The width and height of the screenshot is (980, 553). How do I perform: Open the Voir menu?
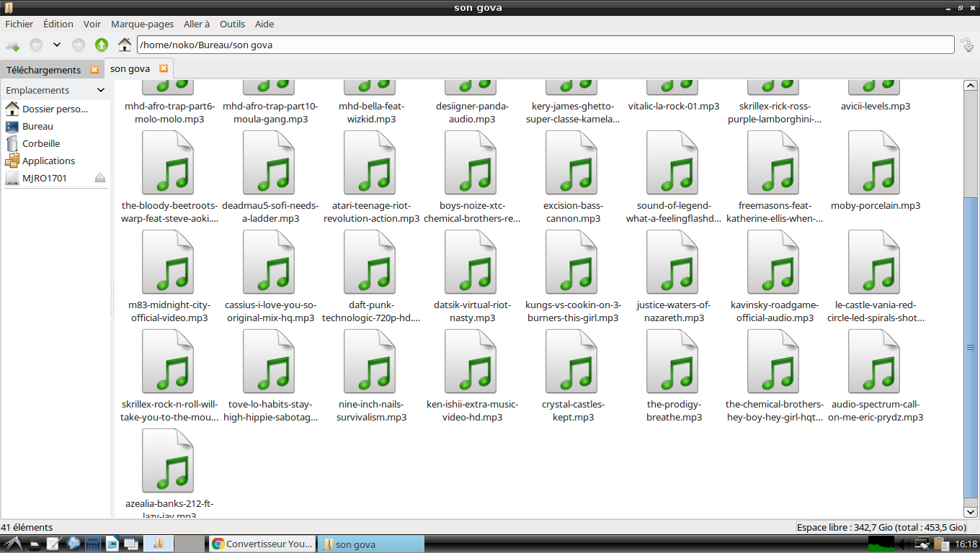pyautogui.click(x=92, y=24)
